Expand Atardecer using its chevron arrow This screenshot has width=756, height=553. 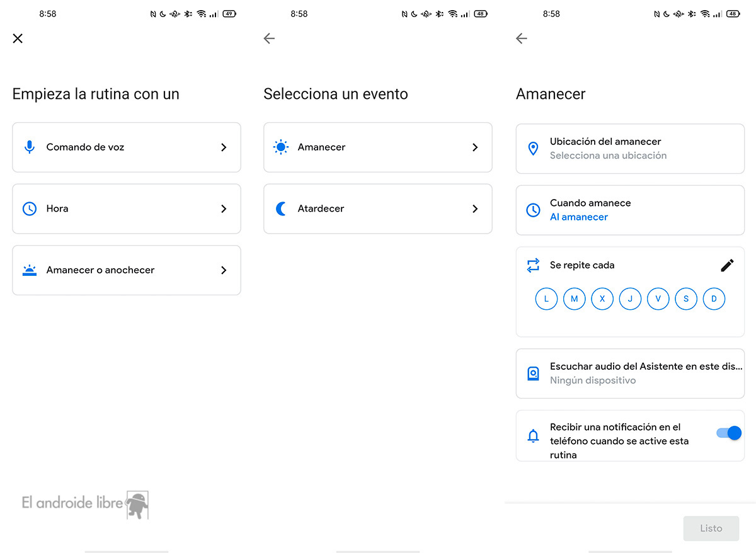tap(475, 208)
